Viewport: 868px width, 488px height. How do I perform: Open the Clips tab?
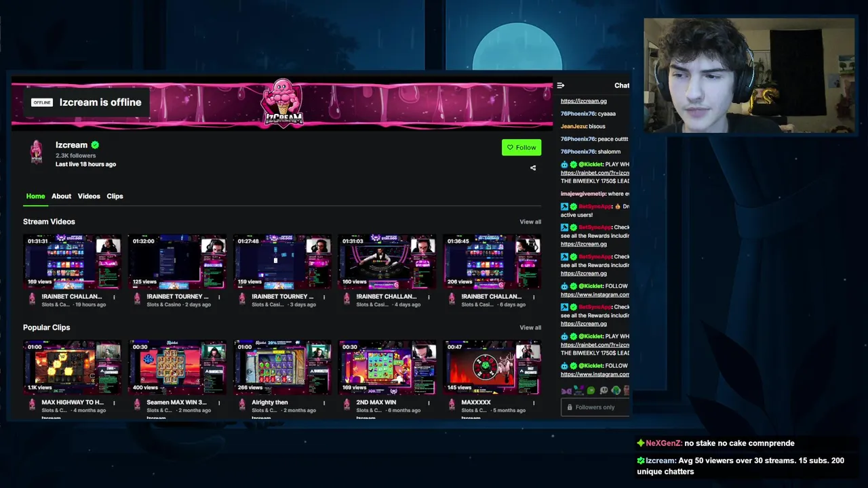pyautogui.click(x=115, y=196)
